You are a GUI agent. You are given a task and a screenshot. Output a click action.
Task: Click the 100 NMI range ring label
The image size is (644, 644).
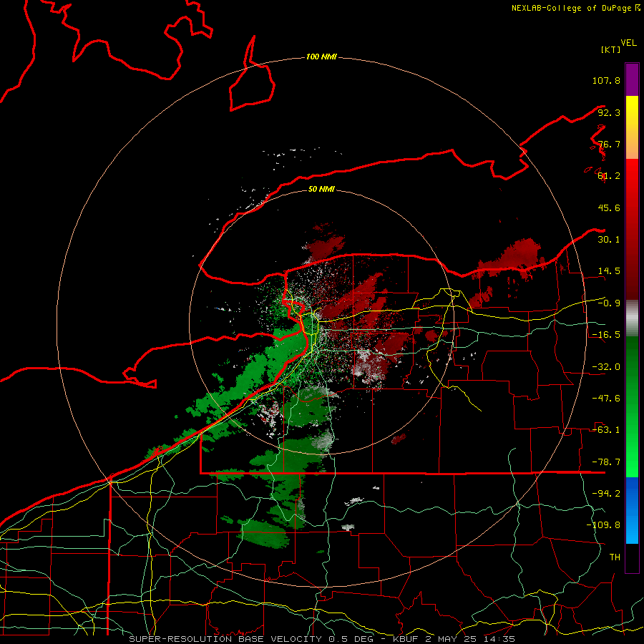(321, 57)
